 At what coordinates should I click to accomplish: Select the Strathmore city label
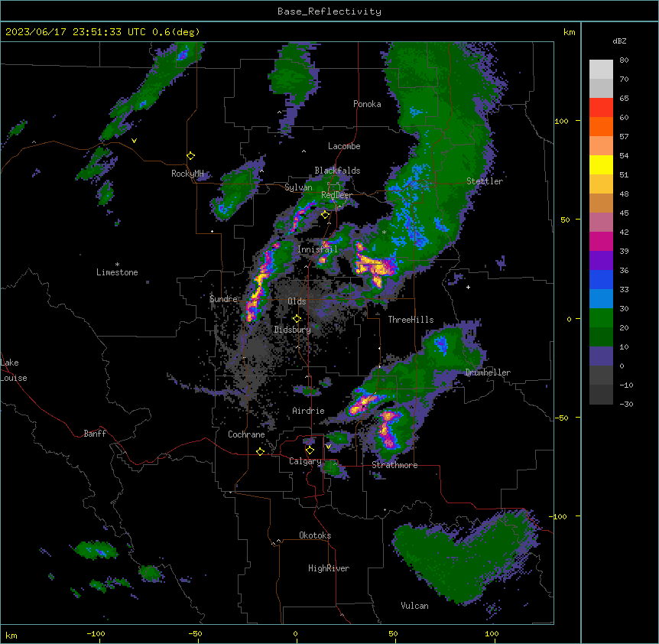(x=394, y=465)
